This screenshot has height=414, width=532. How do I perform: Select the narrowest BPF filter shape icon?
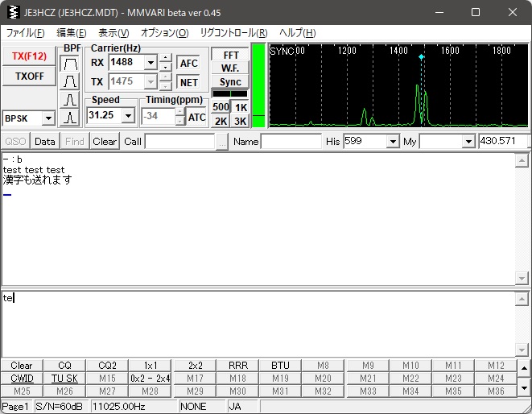71,118
